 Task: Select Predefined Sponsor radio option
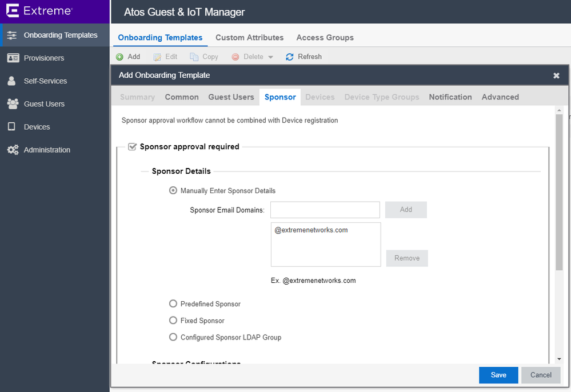[x=173, y=303]
